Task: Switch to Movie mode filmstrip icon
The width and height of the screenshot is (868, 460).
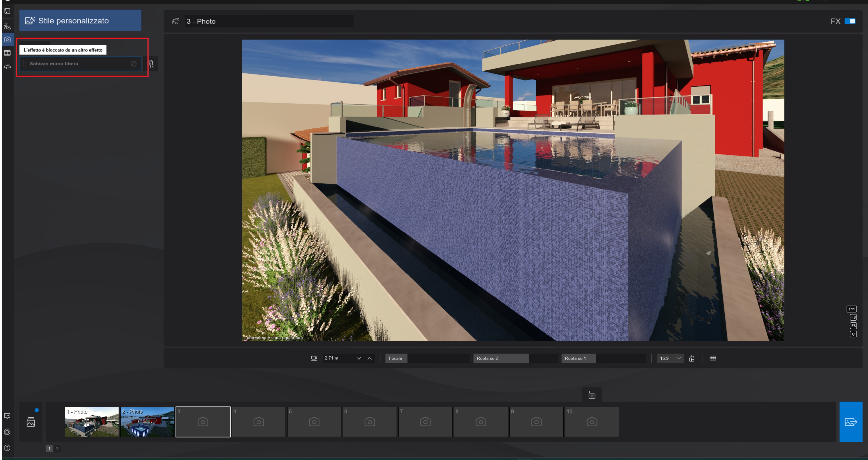Action: (7, 53)
